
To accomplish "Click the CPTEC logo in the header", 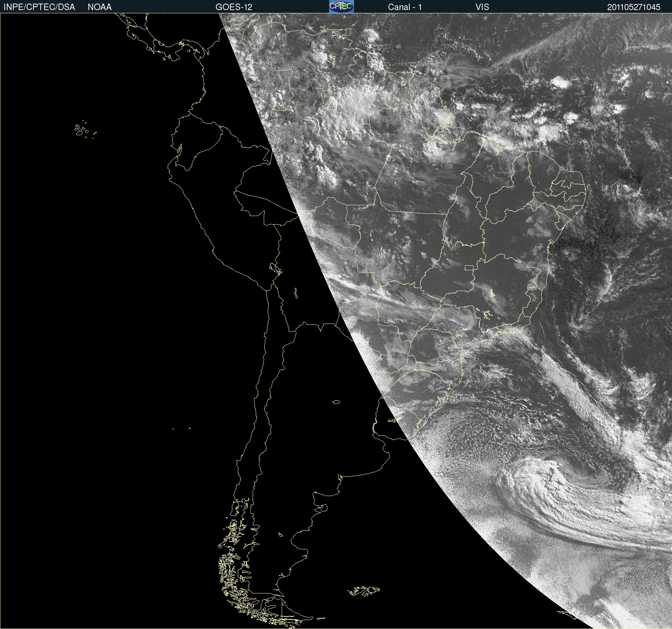I will click(x=341, y=6).
